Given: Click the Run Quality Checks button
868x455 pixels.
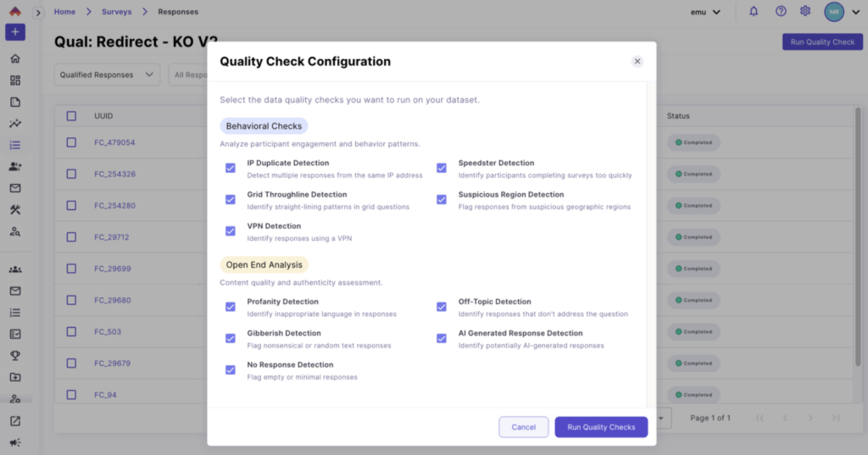Looking at the screenshot, I should point(601,427).
